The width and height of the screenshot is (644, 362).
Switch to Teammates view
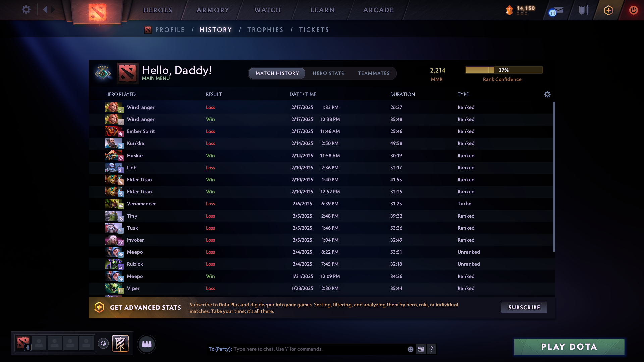point(374,73)
